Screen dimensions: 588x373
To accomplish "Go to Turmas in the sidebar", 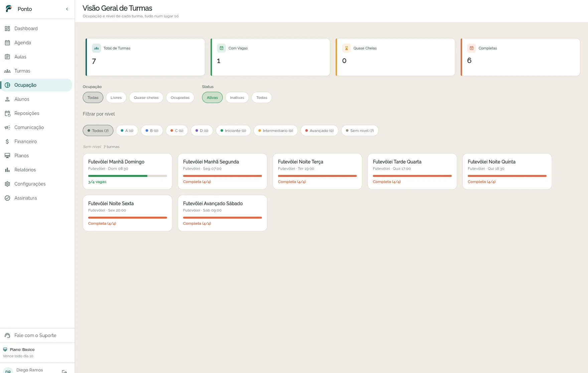I will [x=37, y=71].
